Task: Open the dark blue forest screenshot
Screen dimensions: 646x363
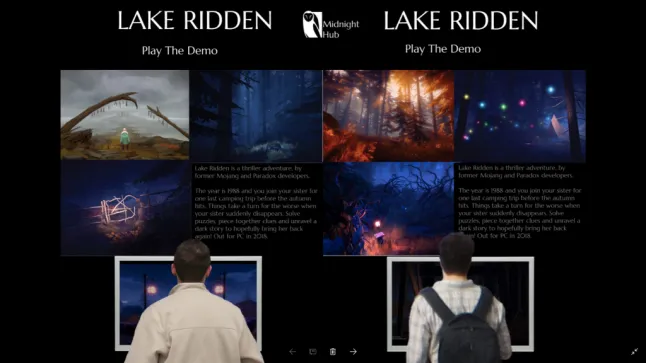Action: (256, 116)
